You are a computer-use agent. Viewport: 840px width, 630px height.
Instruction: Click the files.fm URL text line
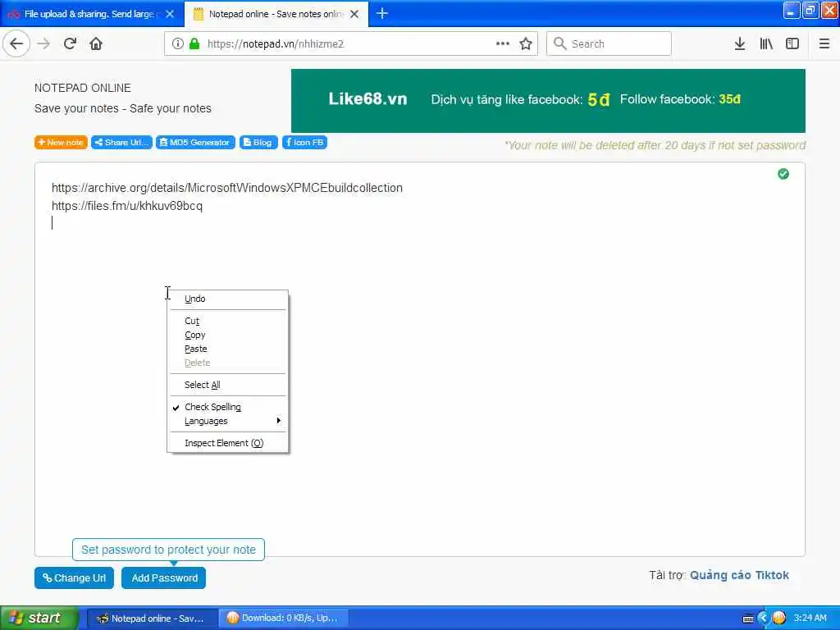tap(127, 206)
